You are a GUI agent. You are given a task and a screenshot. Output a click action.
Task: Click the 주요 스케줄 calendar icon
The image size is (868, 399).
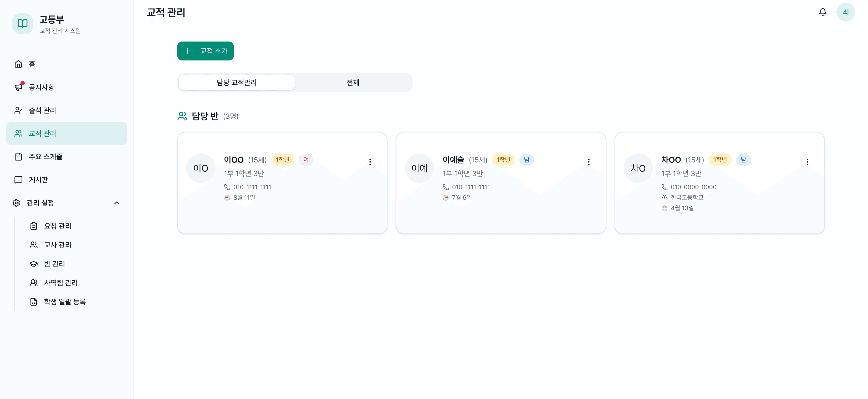click(18, 157)
